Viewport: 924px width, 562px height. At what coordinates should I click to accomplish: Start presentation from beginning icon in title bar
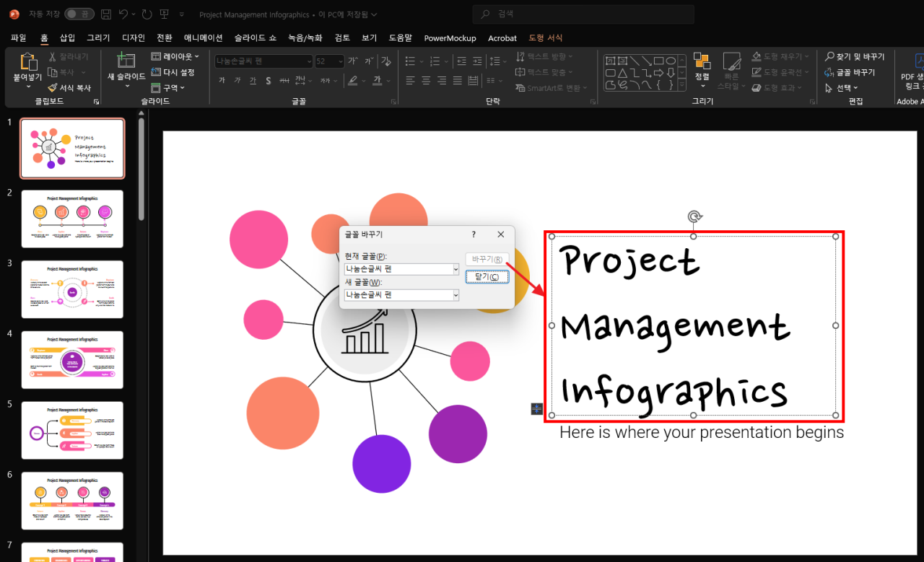coord(165,14)
